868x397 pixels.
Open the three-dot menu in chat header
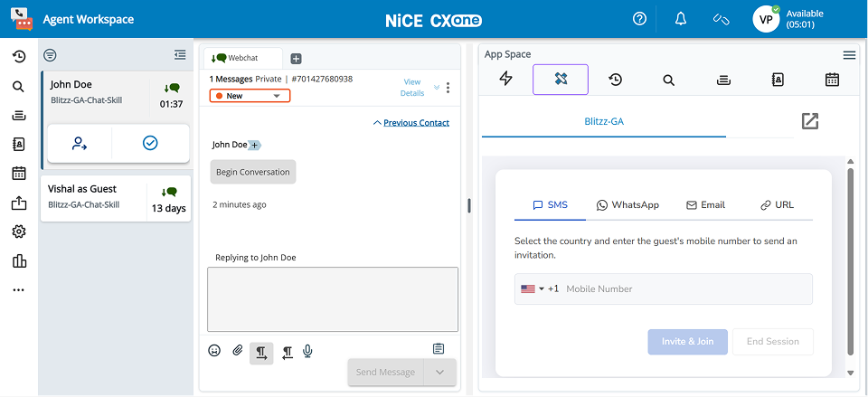448,88
